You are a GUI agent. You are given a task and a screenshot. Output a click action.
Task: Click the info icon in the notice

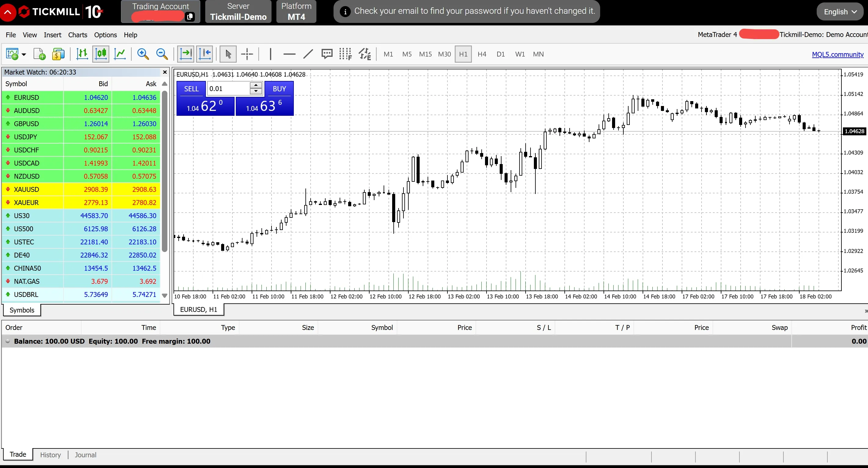[x=345, y=12]
